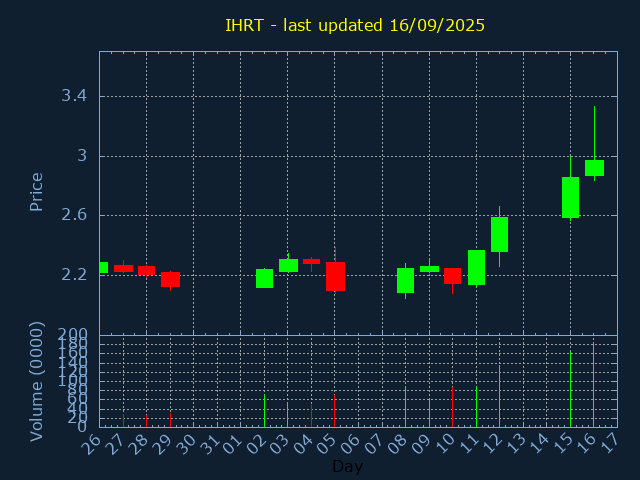Screen dimensions: 640x480
Task: Click the chart title 'IHRT - last updated 16/09/2025'
Action: coord(355,25)
